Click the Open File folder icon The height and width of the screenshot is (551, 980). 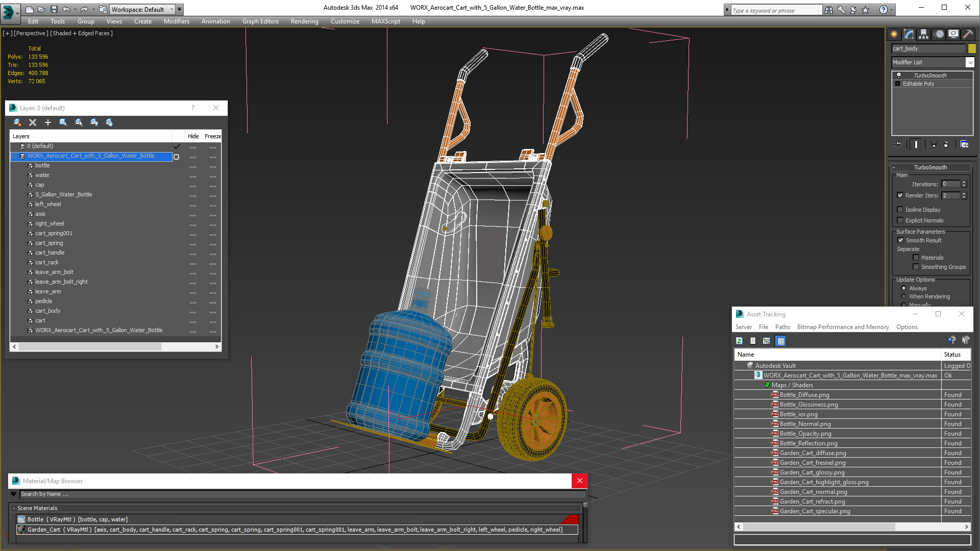pos(41,9)
